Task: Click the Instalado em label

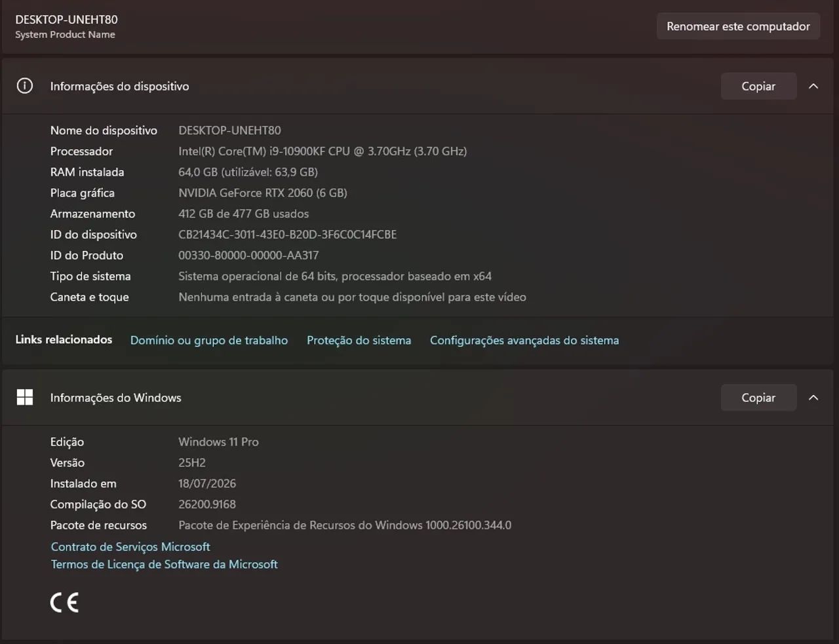Action: [83, 483]
